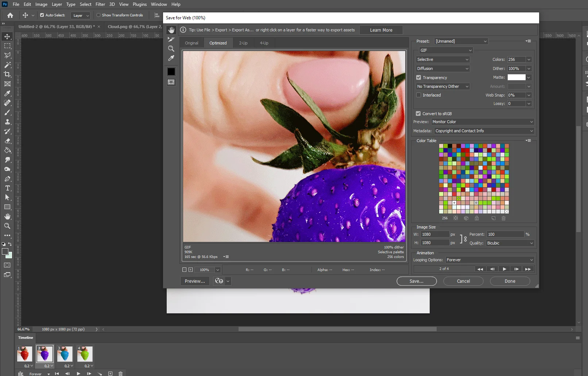
Task: Click the white Matte color swatch
Action: coord(516,77)
